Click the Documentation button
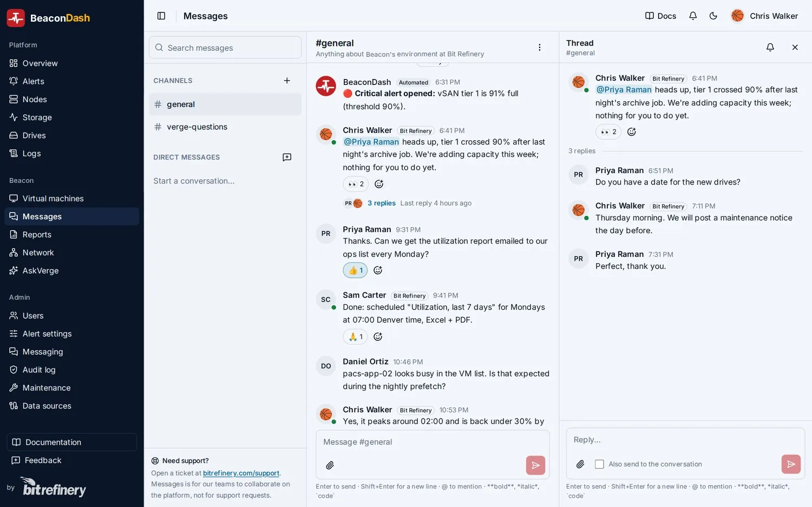This screenshot has width=812, height=507. click(x=71, y=442)
